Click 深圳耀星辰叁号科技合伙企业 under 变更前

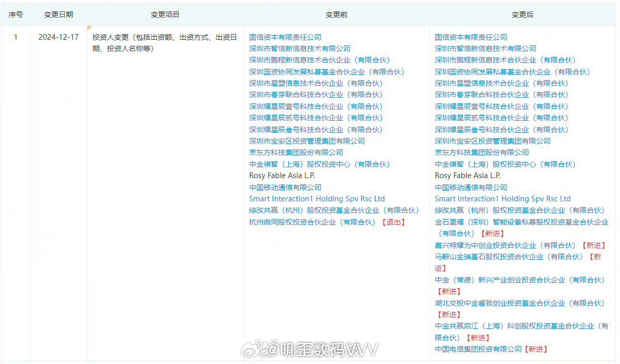(316, 130)
